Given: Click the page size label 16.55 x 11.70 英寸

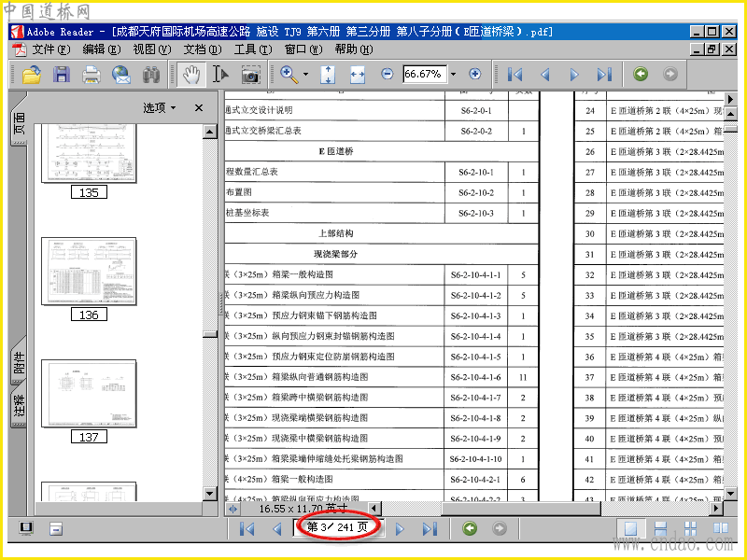Looking at the screenshot, I should coord(303,509).
